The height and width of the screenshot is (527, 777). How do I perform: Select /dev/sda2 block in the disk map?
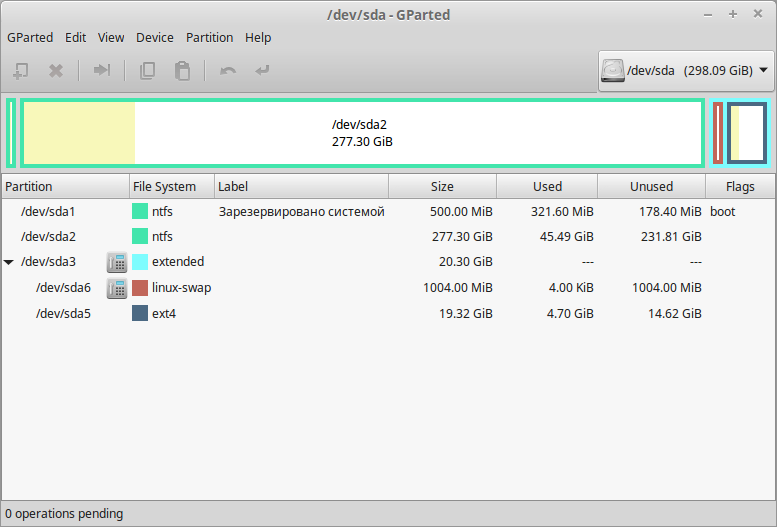(x=362, y=133)
